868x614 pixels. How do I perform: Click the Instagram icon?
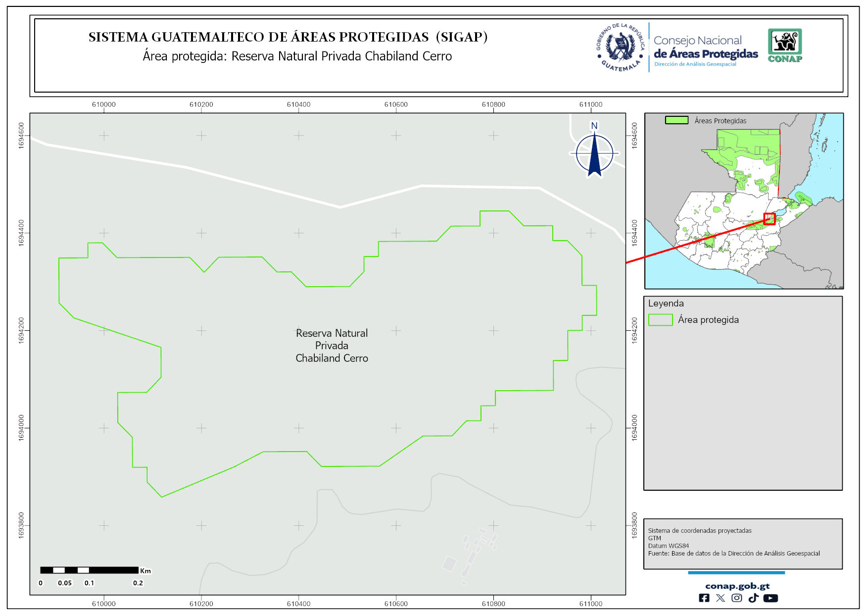(737, 598)
